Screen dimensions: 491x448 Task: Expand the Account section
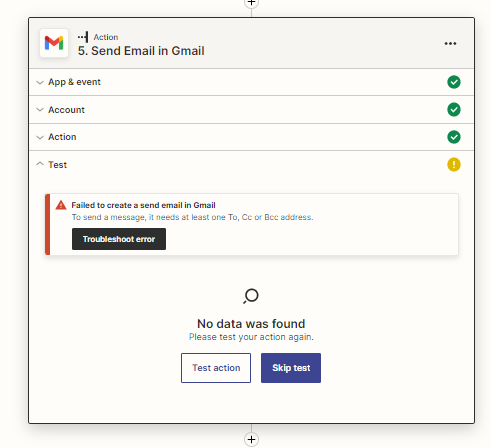[x=251, y=110]
